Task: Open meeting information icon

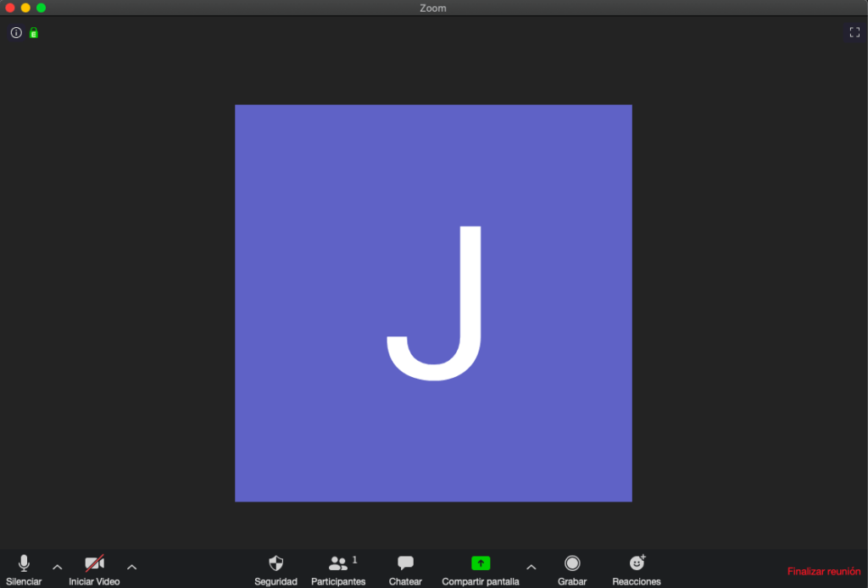Action: coord(16,33)
